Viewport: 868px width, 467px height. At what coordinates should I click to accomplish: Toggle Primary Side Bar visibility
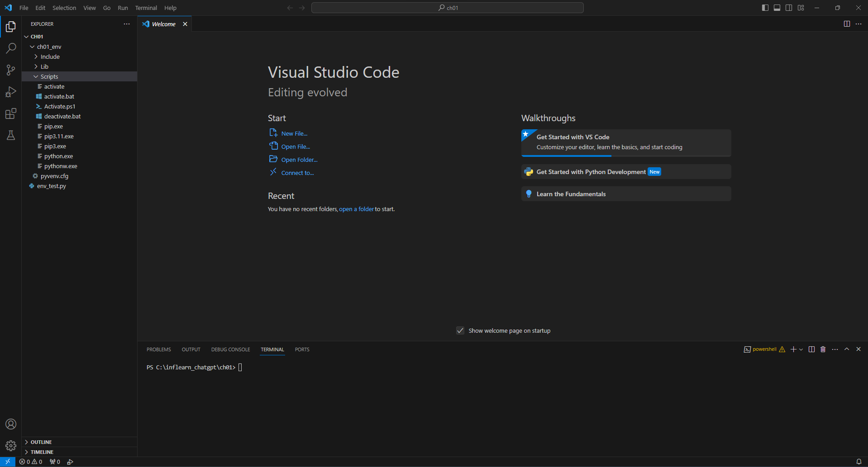(x=765, y=8)
